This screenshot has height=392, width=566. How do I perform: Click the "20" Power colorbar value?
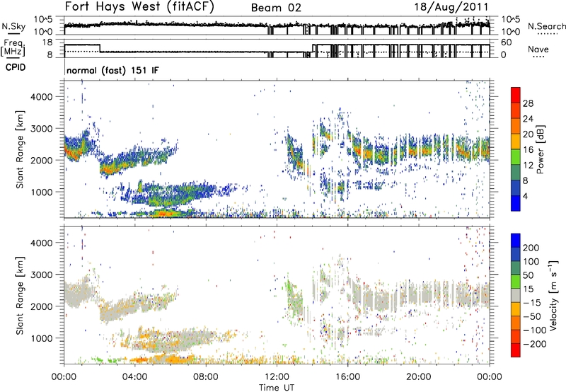tap(528, 134)
